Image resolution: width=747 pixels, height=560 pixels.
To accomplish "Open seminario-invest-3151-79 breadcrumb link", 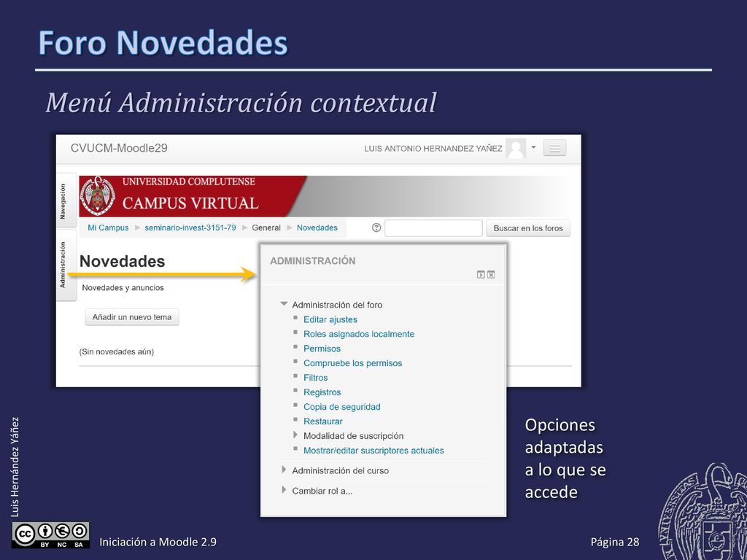I will [190, 227].
